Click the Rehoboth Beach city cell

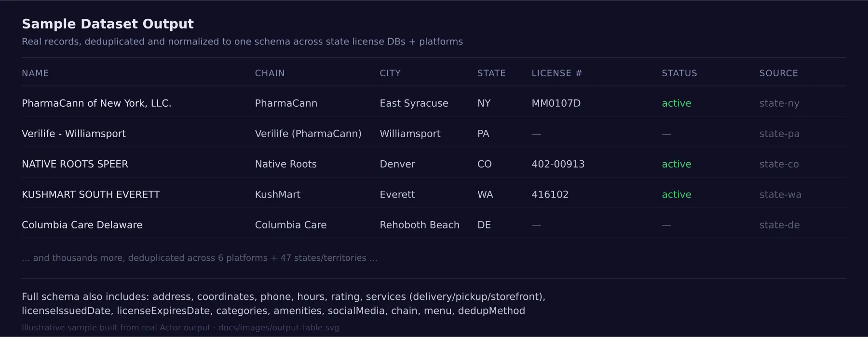[420, 225]
